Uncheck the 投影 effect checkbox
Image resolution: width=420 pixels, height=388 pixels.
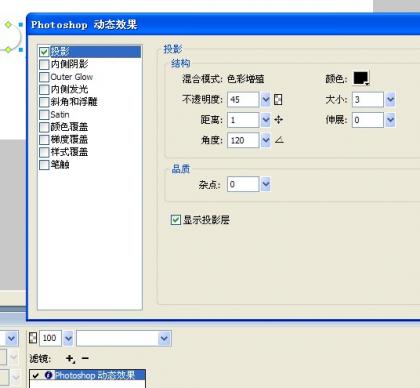[x=44, y=52]
